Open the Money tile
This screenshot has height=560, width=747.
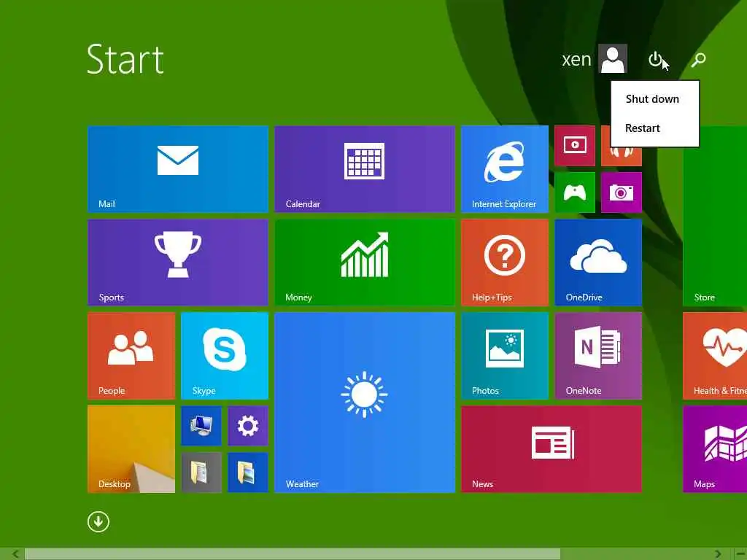click(x=365, y=262)
